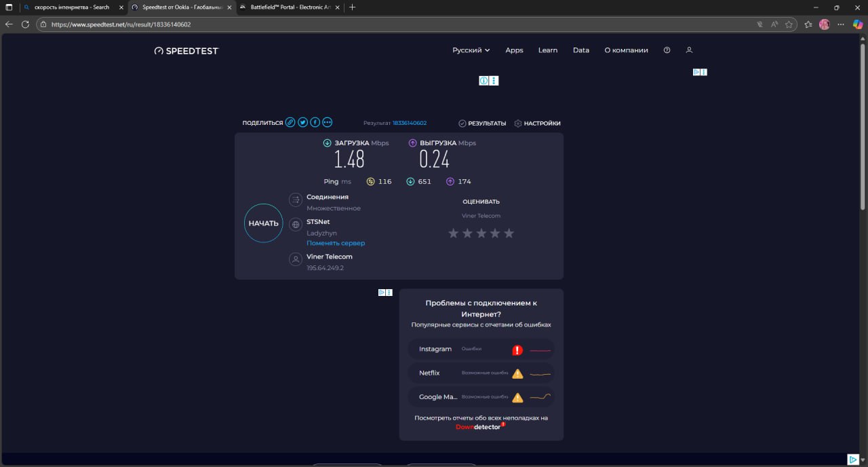Screen dimensions: 868x467
Task: Rate Viner Telecom three stars
Action: click(x=481, y=233)
